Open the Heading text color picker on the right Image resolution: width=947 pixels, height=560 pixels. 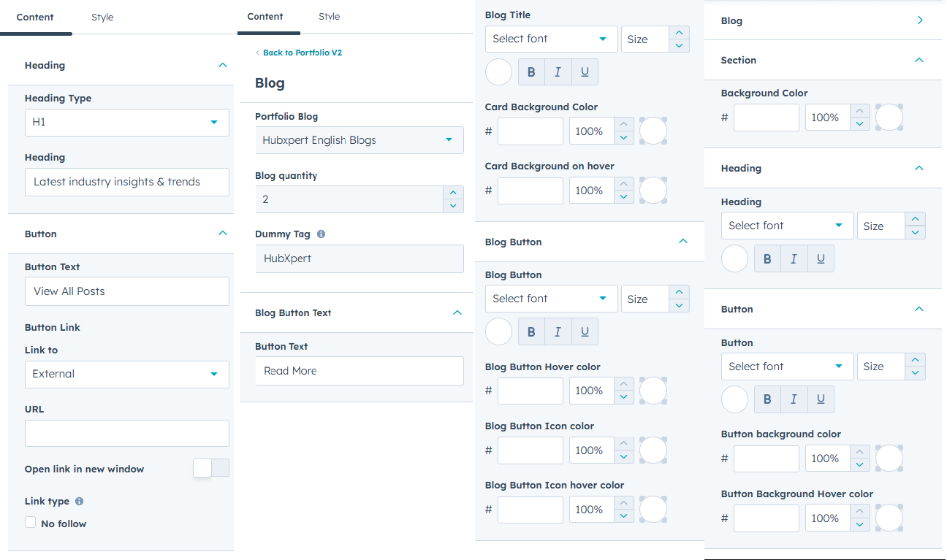734,258
